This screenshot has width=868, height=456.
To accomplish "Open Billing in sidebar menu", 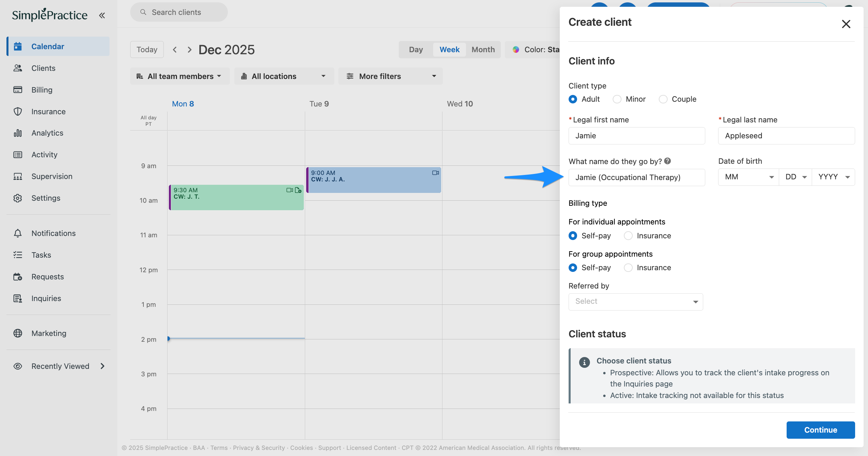I will 58,90.
